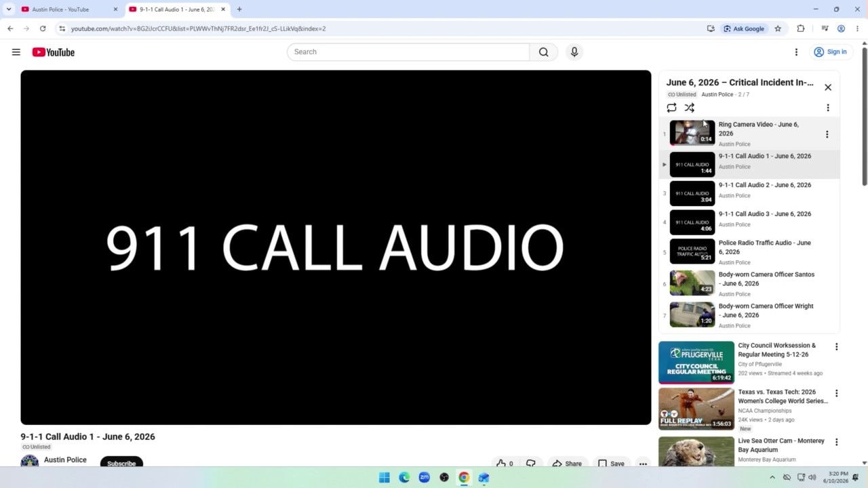Toggle shuffle playlist

click(689, 108)
